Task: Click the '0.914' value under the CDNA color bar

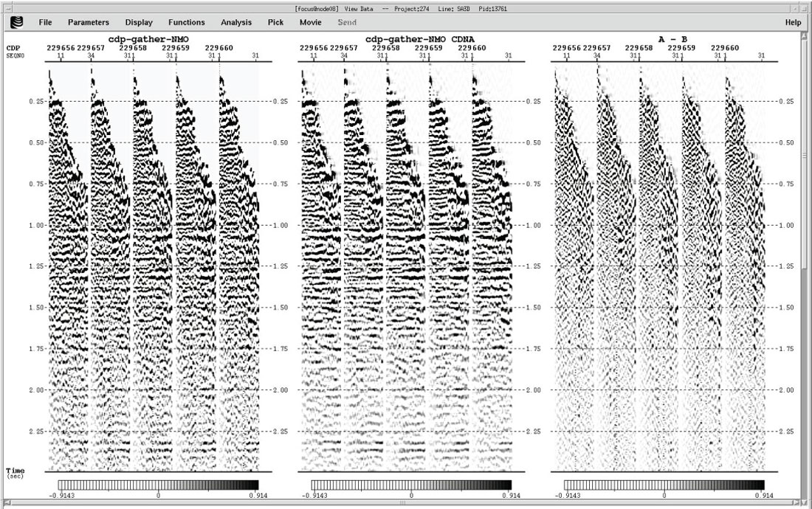Action: [511, 496]
